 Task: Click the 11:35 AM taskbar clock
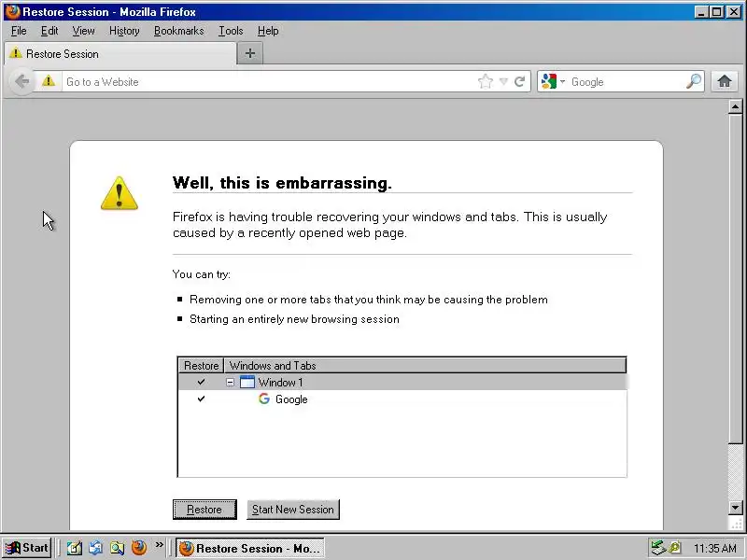click(714, 549)
